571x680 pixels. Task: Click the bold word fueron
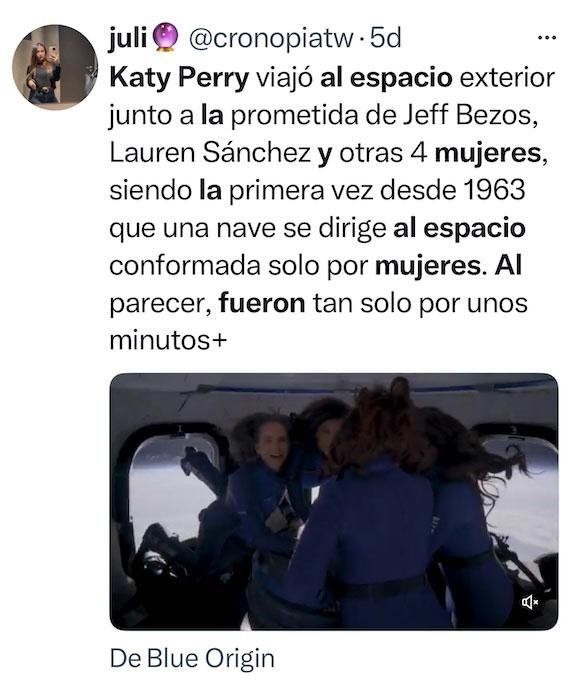pyautogui.click(x=262, y=303)
